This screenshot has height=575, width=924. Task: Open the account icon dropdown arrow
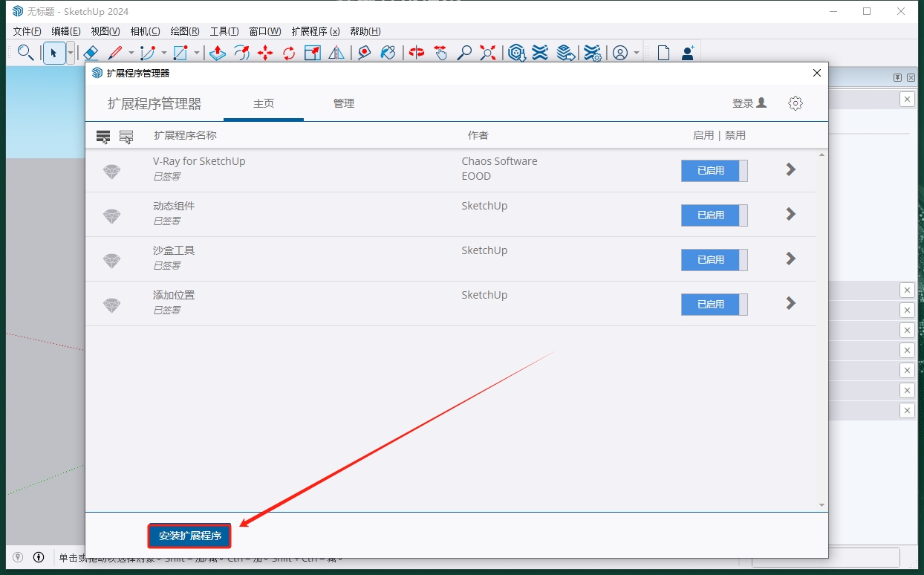(637, 53)
